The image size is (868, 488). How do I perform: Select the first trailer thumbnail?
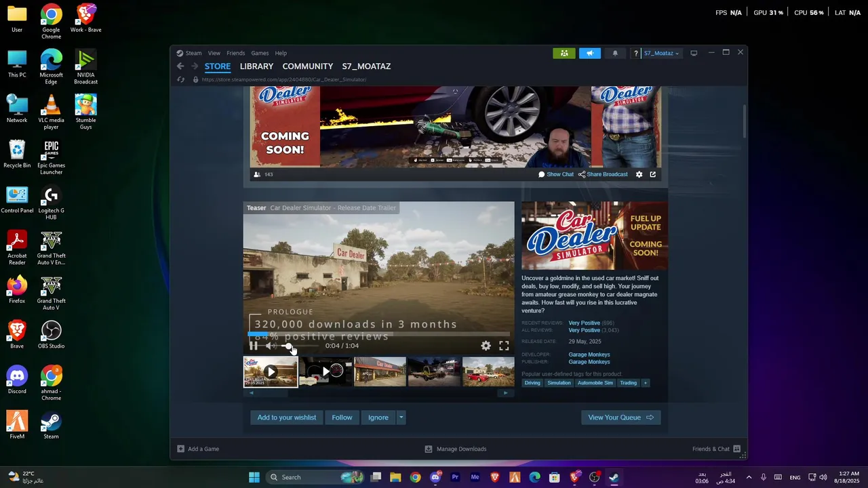point(271,371)
